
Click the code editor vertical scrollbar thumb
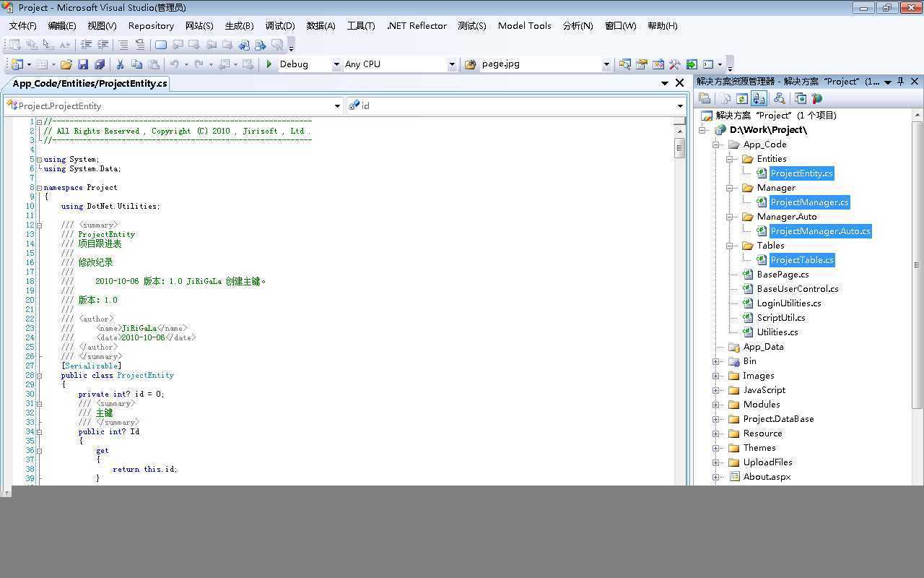[x=679, y=147]
